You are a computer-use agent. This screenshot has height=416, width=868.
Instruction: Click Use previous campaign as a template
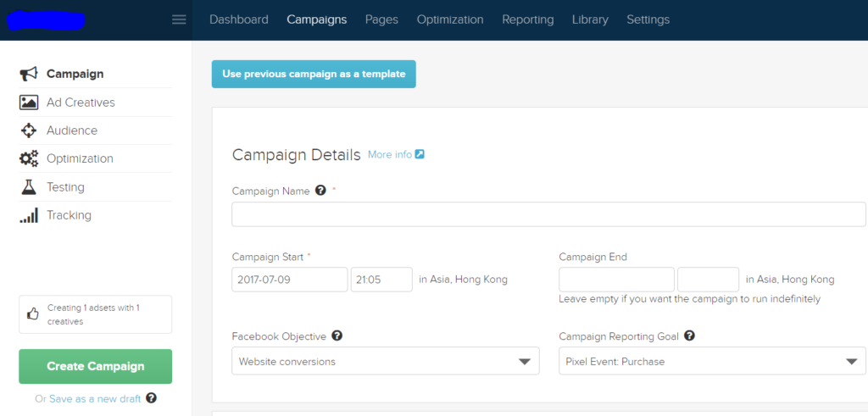tap(314, 74)
